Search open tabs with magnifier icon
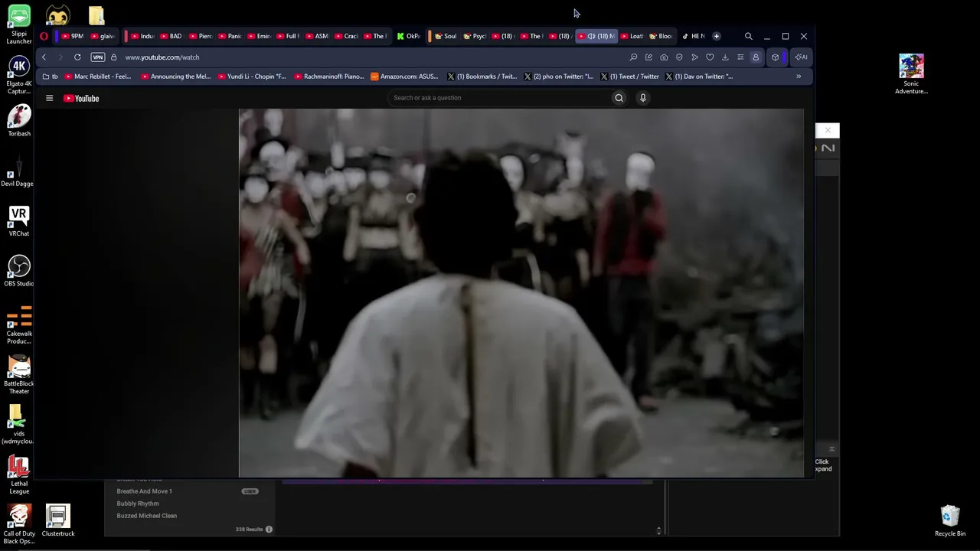The image size is (980, 551). click(749, 36)
